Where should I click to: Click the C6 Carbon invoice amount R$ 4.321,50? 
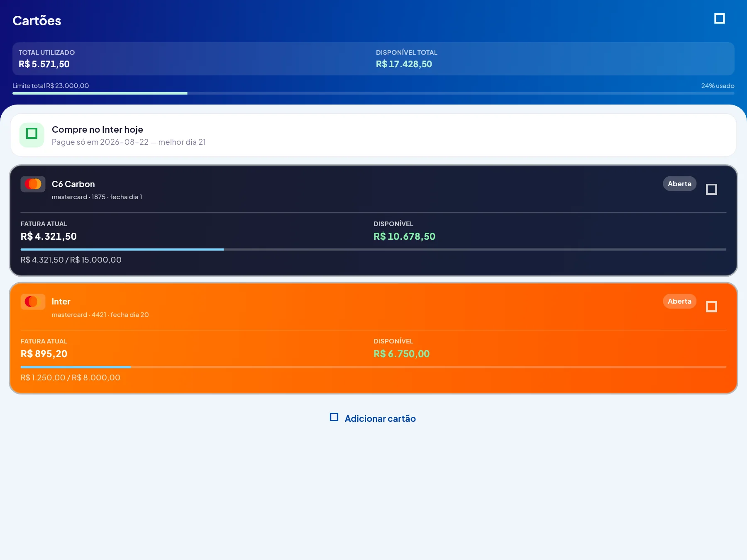[49, 236]
